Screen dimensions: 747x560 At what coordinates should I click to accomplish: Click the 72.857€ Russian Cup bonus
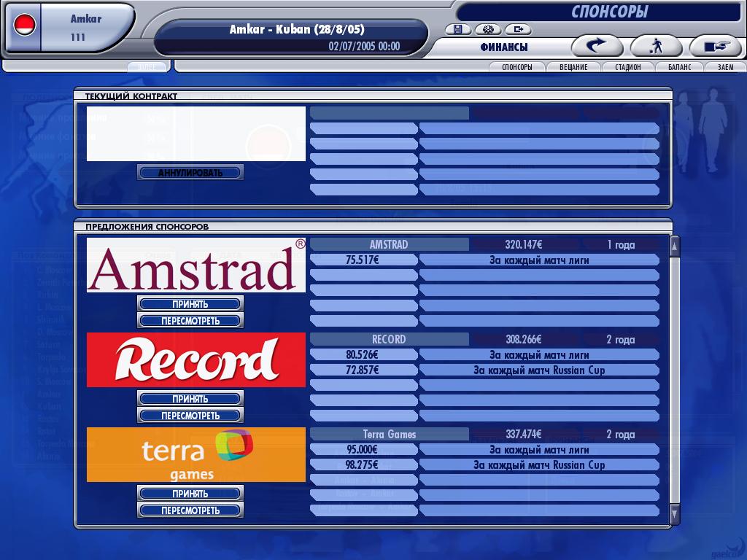tap(362, 370)
